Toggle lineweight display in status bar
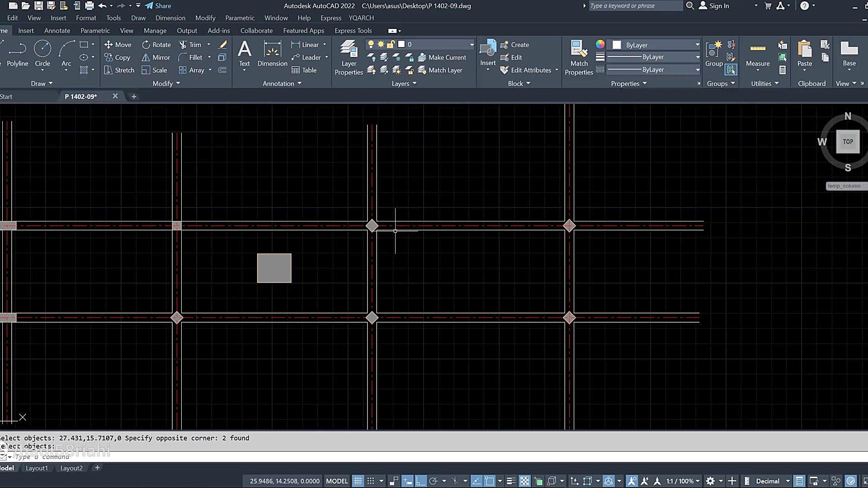Viewport: 868px width, 488px height. (x=511, y=481)
